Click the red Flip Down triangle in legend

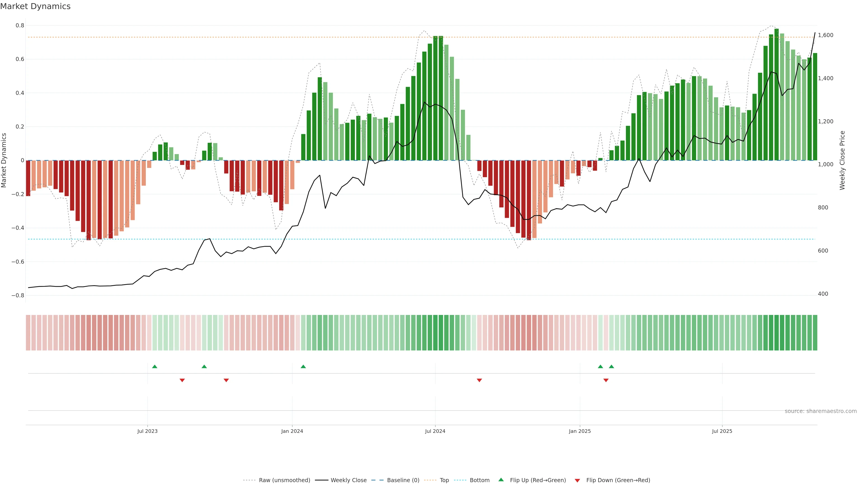click(x=577, y=481)
